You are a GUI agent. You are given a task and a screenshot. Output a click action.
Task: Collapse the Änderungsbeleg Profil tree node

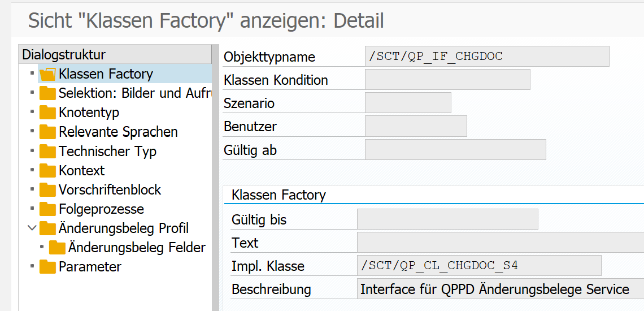(31, 228)
